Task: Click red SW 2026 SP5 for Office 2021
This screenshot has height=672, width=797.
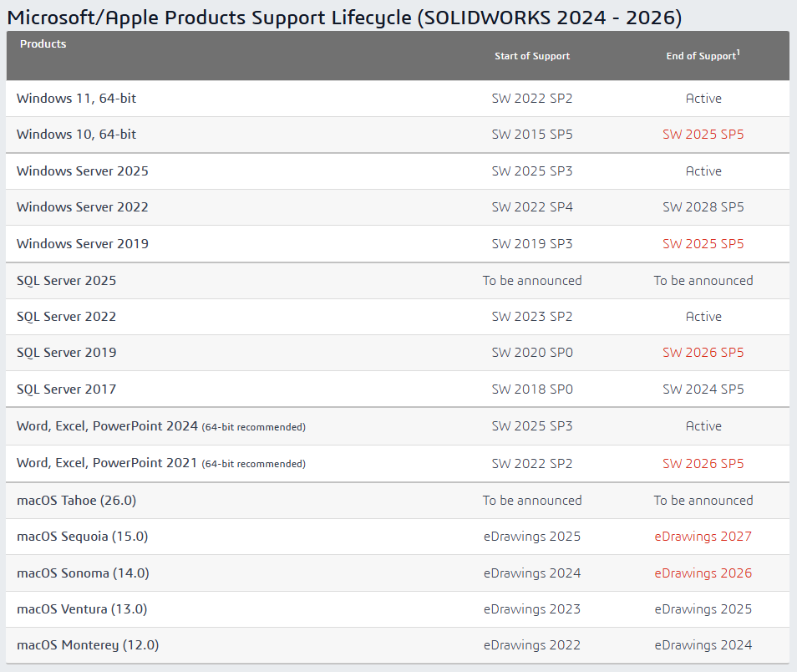Action: coord(703,464)
